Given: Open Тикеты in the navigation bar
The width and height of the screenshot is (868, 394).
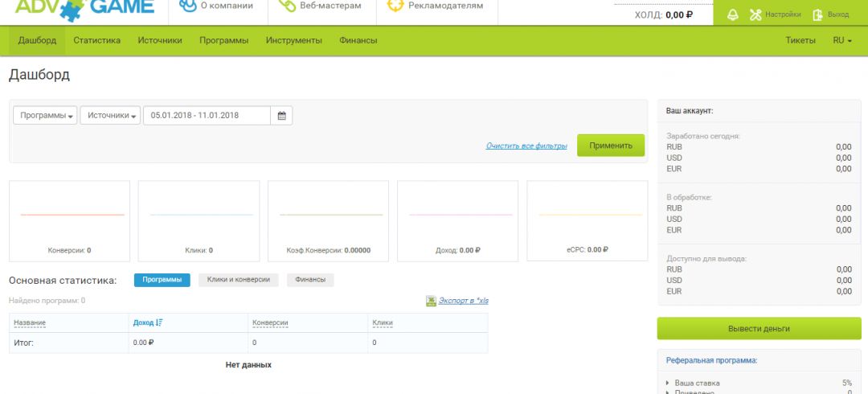Looking at the screenshot, I should [800, 40].
